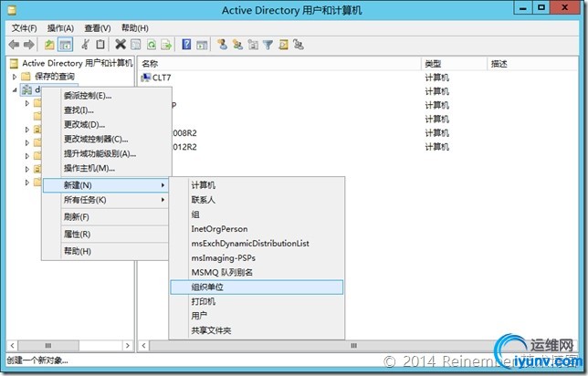588x376 pixels.
Task: Open the 帮助(H) menu in the menu bar
Action: pyautogui.click(x=135, y=28)
